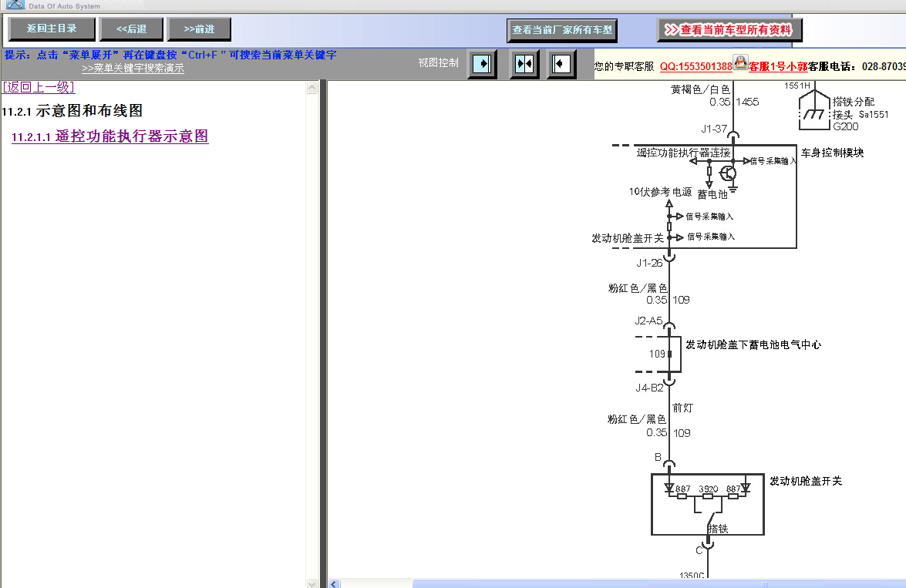Image resolution: width=906 pixels, height=588 pixels.
Task: Open 查看当前车型所有资料 button
Action: (x=729, y=30)
